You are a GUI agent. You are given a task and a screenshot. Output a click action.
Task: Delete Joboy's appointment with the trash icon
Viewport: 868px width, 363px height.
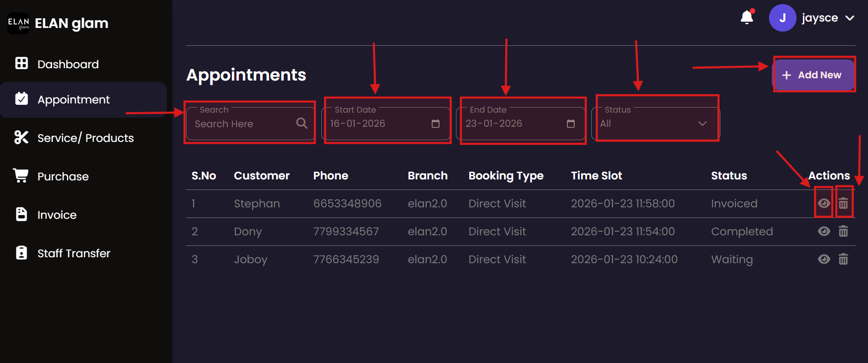coord(843,259)
